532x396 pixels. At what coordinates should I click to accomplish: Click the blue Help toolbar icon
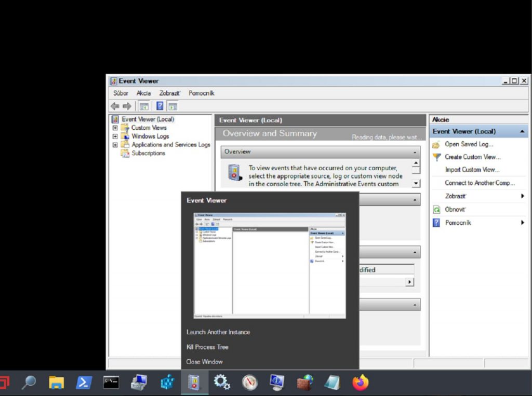tap(160, 106)
